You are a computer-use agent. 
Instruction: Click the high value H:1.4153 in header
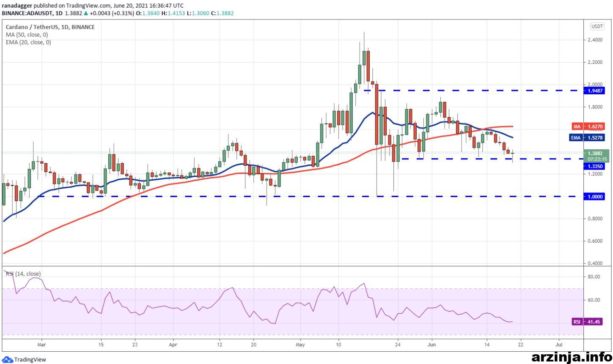[173, 13]
